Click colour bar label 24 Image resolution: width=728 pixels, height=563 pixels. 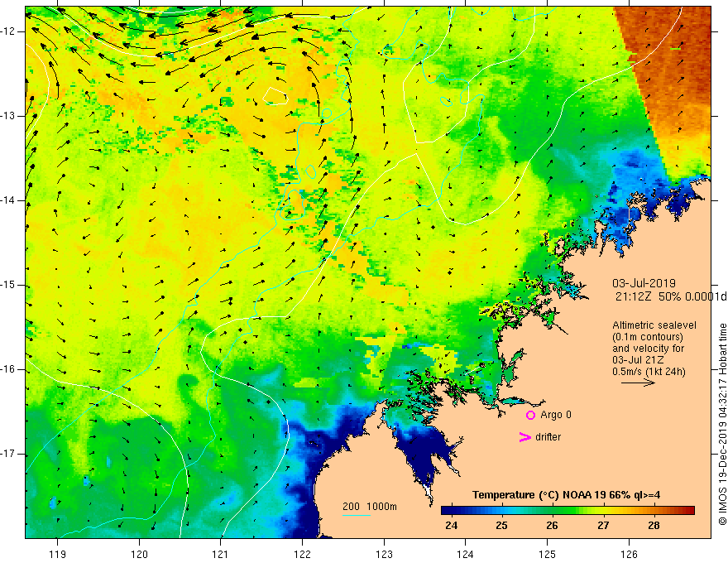coord(452,526)
